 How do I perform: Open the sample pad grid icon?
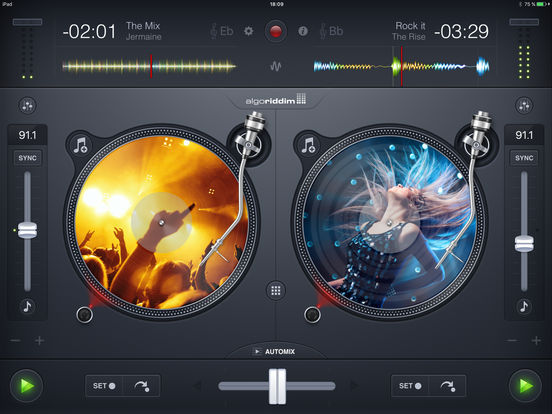pos(276,291)
